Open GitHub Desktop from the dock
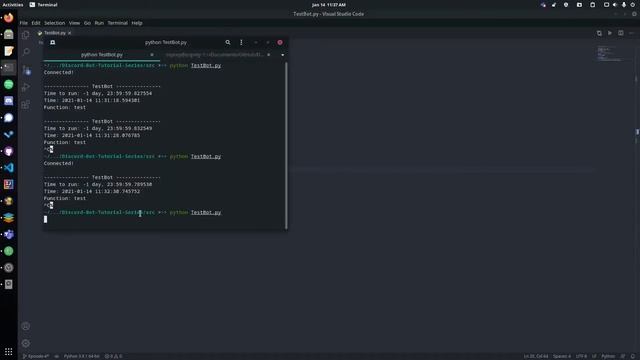640x360 pixels. click(x=9, y=151)
